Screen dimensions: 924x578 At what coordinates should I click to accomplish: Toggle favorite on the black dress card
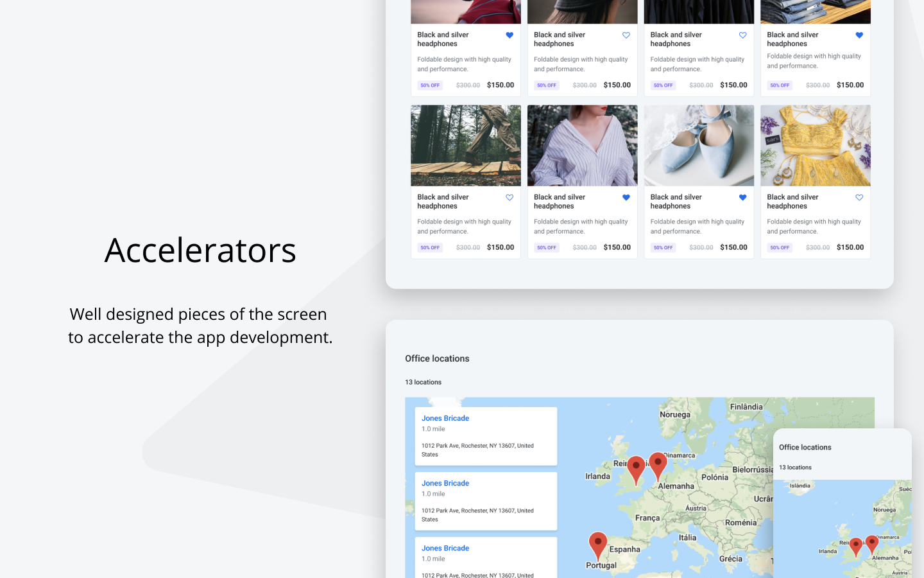click(x=742, y=35)
